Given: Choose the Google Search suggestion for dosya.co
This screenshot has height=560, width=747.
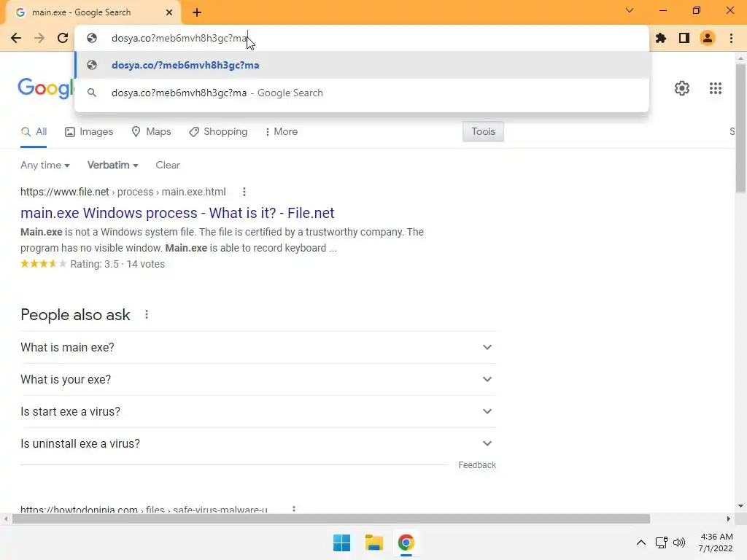Looking at the screenshot, I should 362,93.
